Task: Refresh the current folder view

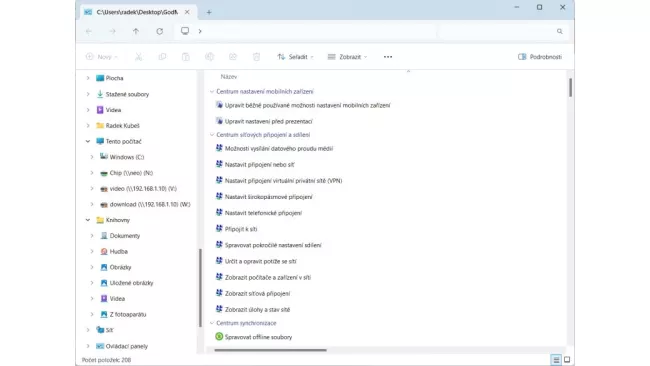Action: click(x=160, y=32)
